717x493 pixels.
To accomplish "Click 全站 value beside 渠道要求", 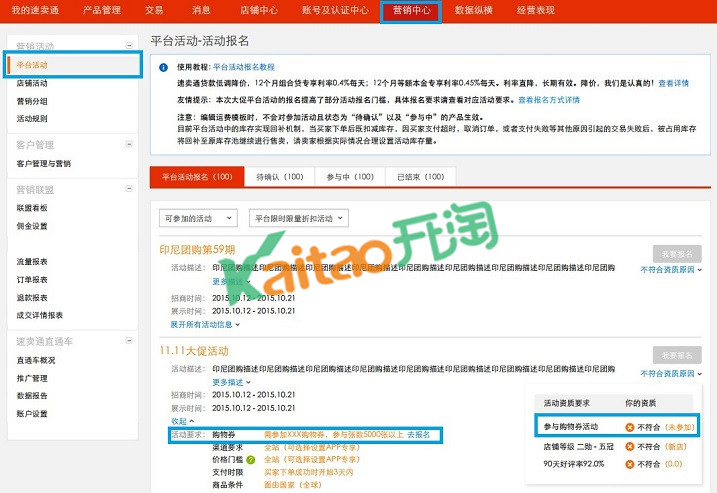I will pos(312,447).
